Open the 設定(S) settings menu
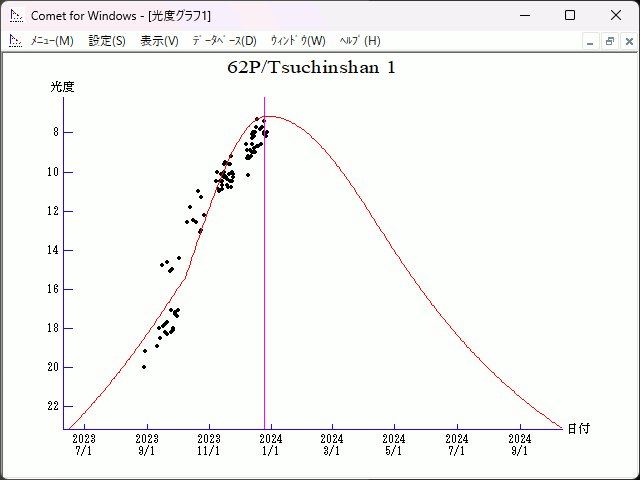The image size is (640, 480). click(x=107, y=41)
